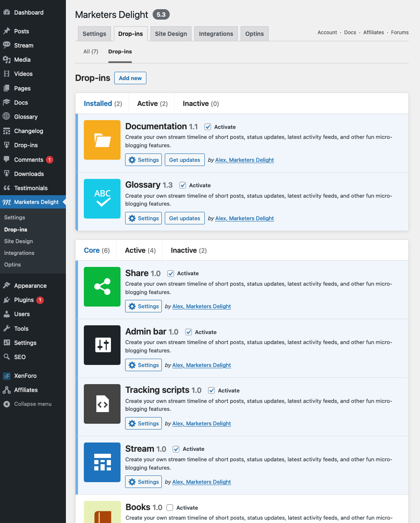Select the All (7) filter
The width and height of the screenshot is (420, 523).
[x=91, y=52]
